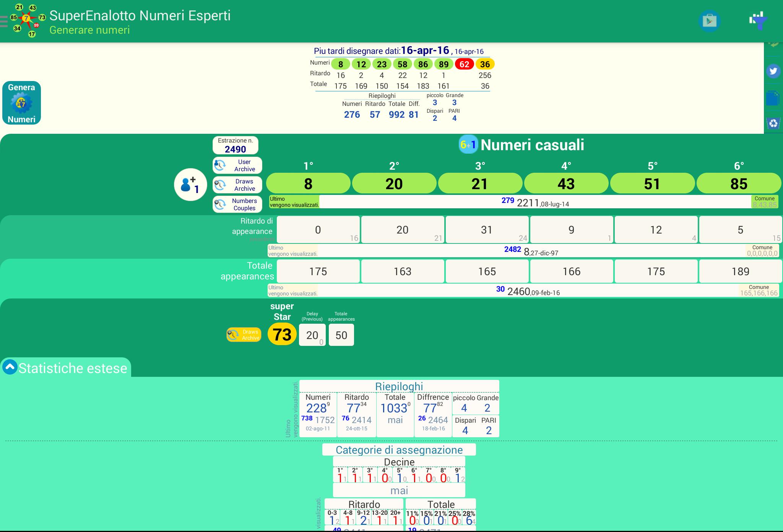Select first generated number 8
The width and height of the screenshot is (783, 532).
click(308, 183)
